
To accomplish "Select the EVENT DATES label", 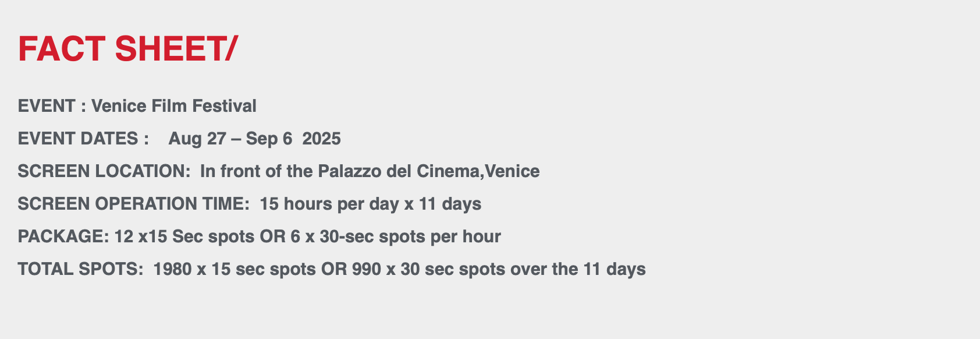I will pos(78,139).
